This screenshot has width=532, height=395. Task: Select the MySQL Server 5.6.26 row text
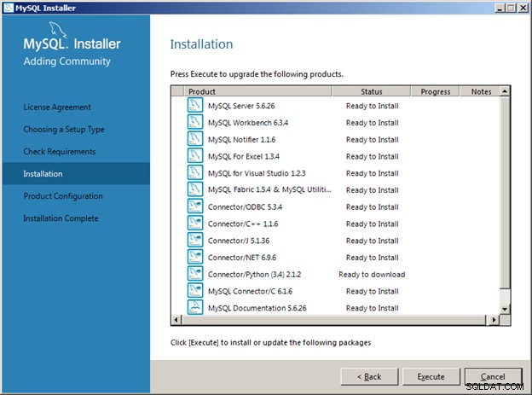241,106
